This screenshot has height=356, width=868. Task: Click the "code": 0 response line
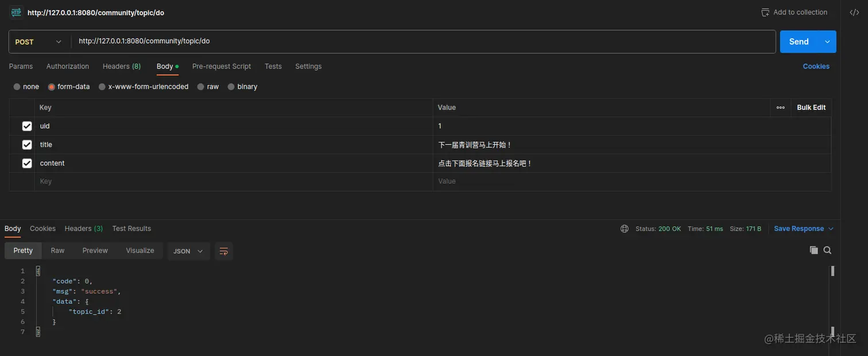click(x=72, y=281)
